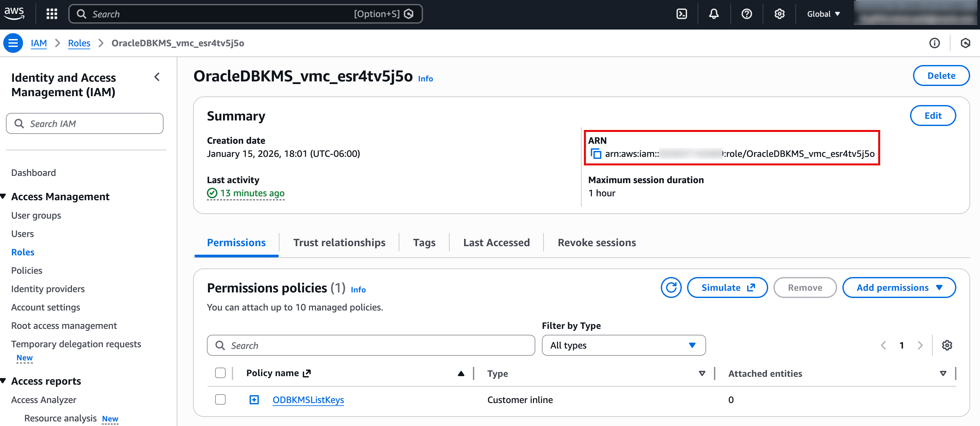Image resolution: width=980 pixels, height=426 pixels.
Task: Edit the role summary
Action: point(933,116)
